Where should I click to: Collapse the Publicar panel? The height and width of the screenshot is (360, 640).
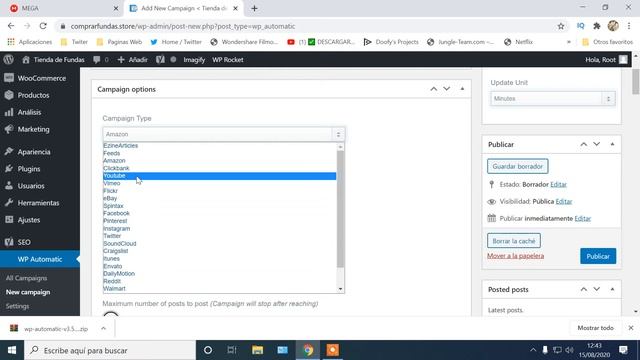(612, 144)
